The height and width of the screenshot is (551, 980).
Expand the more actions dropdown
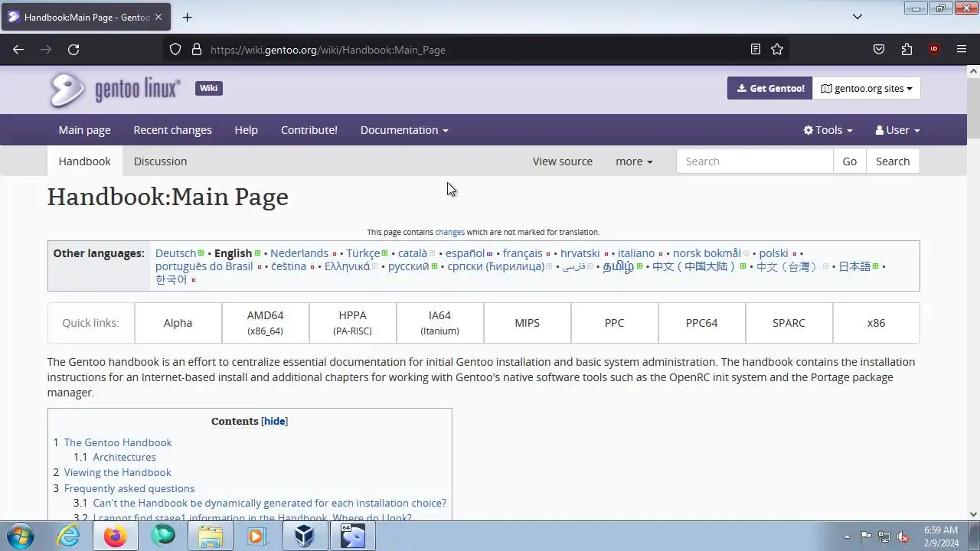click(x=634, y=161)
